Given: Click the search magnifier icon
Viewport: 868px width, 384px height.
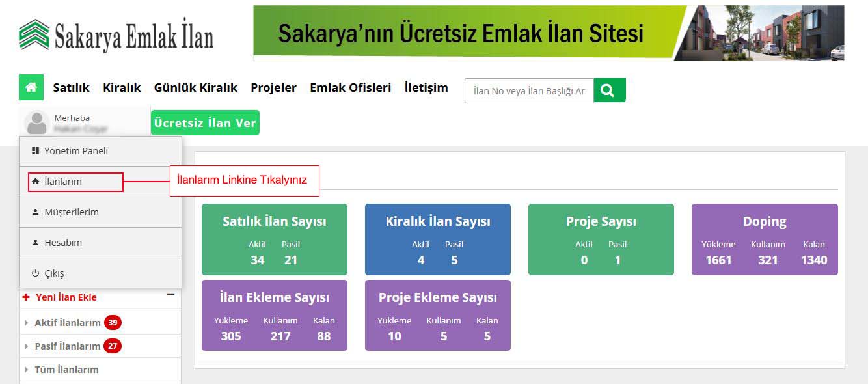Looking at the screenshot, I should tap(609, 90).
